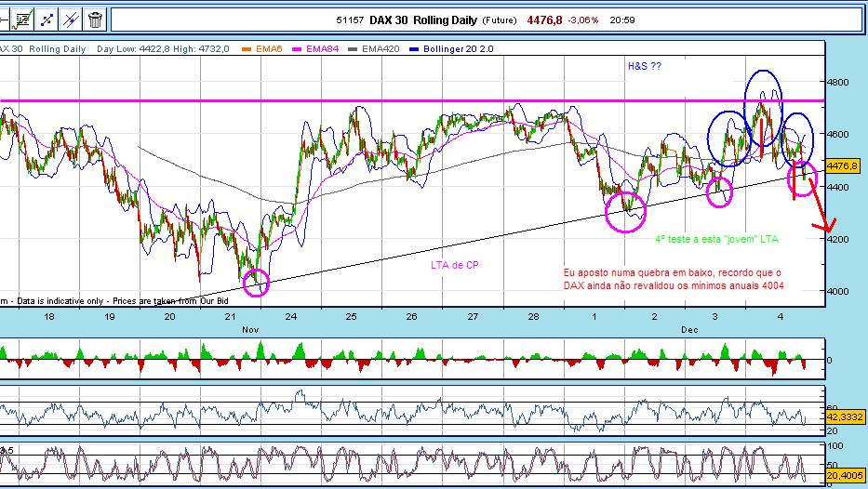Viewport: 868px width, 489px height.
Task: Click the 4200 price axis label
Action: [x=837, y=239]
